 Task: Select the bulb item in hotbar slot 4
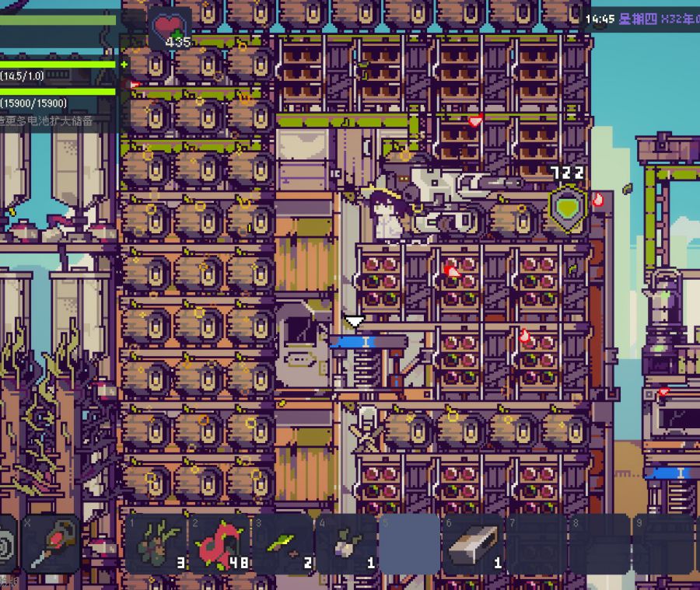click(346, 543)
